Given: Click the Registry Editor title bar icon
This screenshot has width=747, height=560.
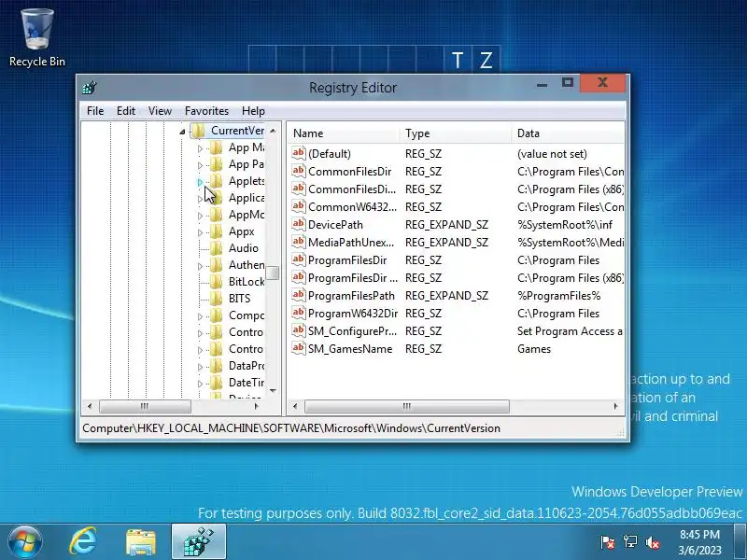Looking at the screenshot, I should point(89,88).
